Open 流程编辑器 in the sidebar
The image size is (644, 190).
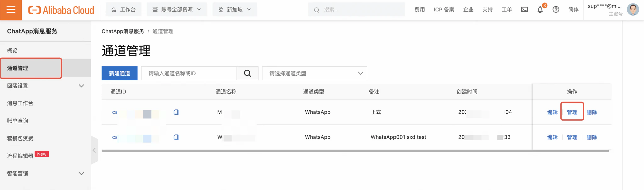(20, 156)
